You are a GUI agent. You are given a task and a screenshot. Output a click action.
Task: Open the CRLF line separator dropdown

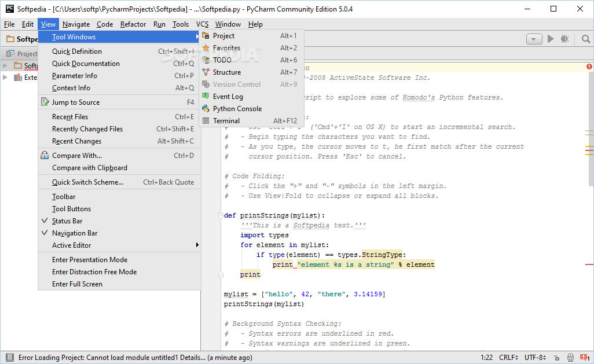508,358
